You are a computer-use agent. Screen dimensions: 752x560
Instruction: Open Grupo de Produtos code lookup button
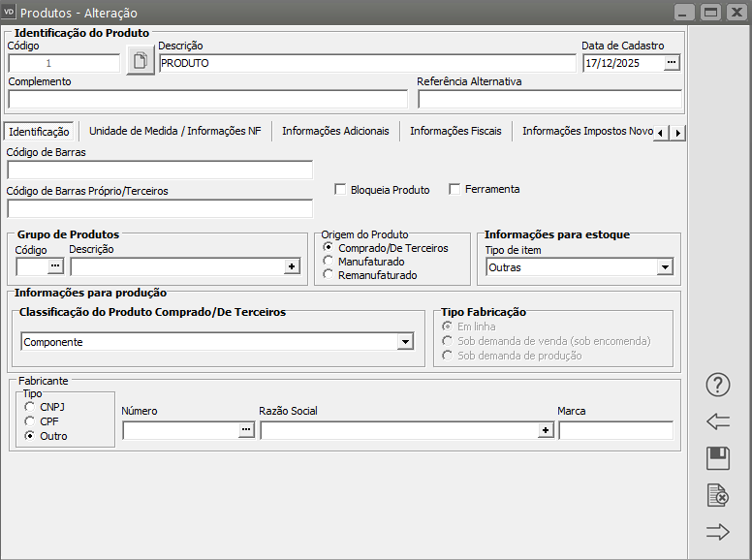55,266
